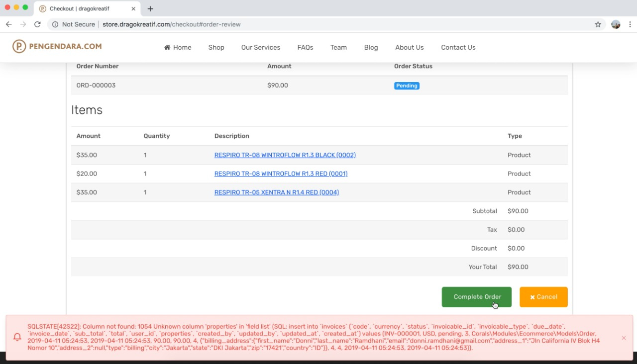The image size is (637, 364).
Task: Click the Pengendara.com logo
Action: point(57,47)
